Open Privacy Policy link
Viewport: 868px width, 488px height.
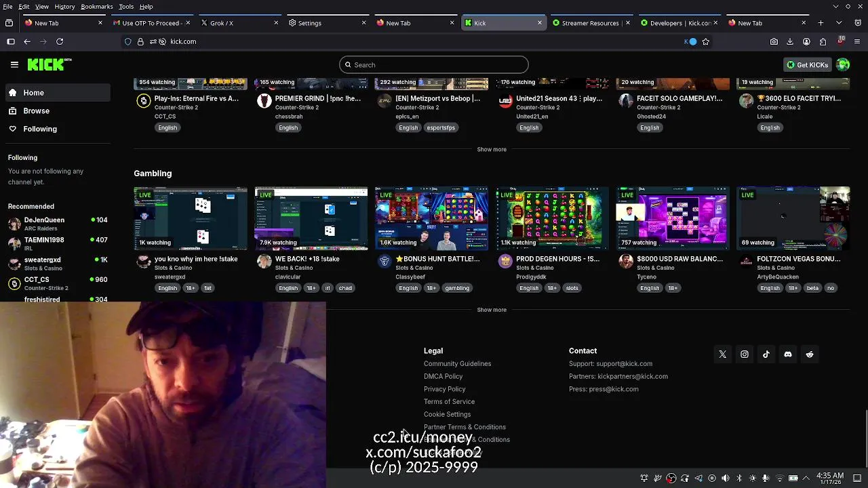(444, 389)
